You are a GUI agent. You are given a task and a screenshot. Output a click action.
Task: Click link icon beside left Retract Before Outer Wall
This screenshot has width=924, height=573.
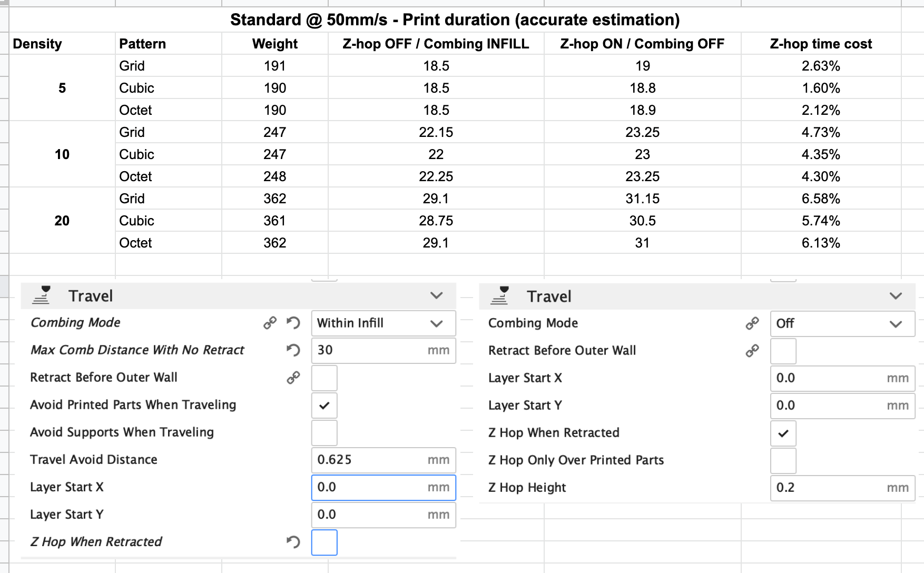click(x=293, y=378)
